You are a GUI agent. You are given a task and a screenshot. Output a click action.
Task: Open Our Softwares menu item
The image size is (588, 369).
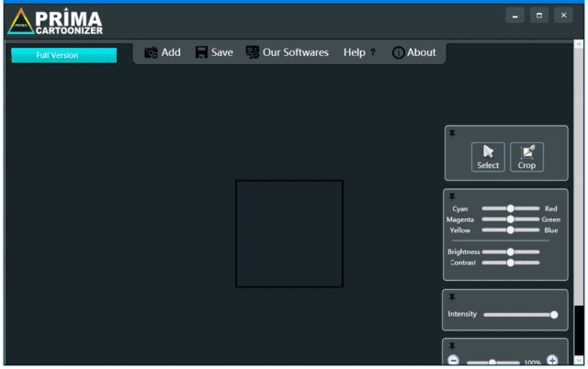[288, 52]
